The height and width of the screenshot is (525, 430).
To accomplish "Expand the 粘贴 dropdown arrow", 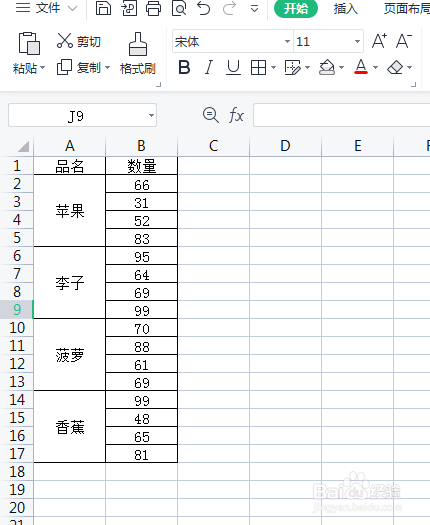I will [43, 68].
